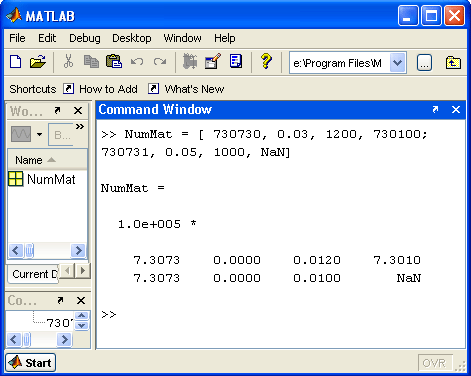Image resolution: width=471 pixels, height=376 pixels.
Task: Redo the action with the toolbar arrow
Action: point(160,62)
